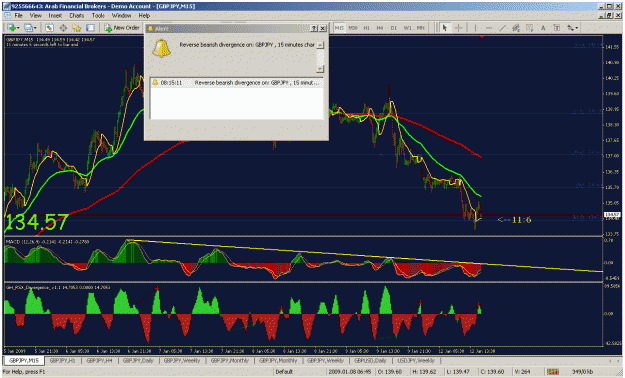625x378 pixels.
Task: Click the application icon beside File menu
Action: tap(8, 16)
